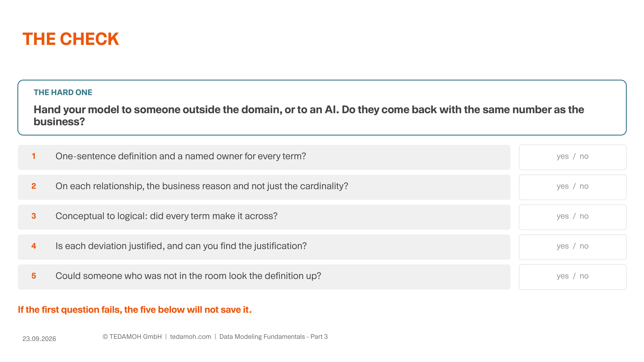This screenshot has width=644, height=362.
Task: Click the yes / no box for question 3
Action: [572, 217]
